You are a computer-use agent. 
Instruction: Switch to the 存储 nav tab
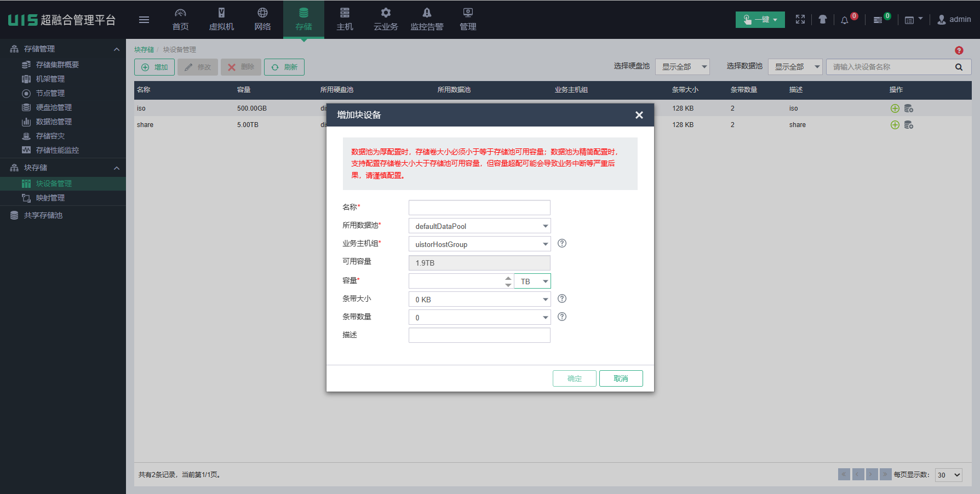tap(303, 20)
